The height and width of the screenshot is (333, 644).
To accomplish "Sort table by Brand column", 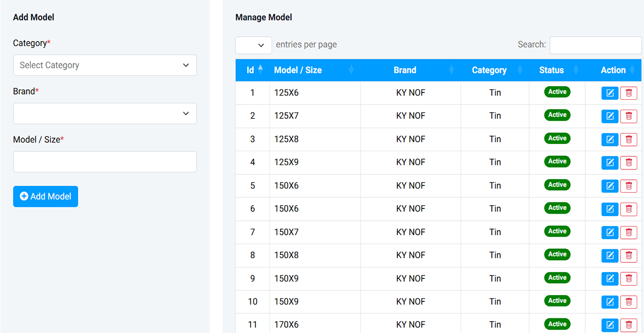I will point(410,70).
